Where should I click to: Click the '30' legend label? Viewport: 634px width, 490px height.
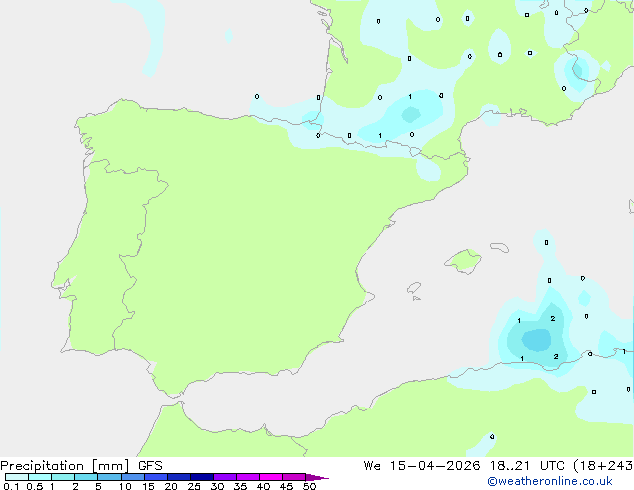pyautogui.click(x=217, y=486)
